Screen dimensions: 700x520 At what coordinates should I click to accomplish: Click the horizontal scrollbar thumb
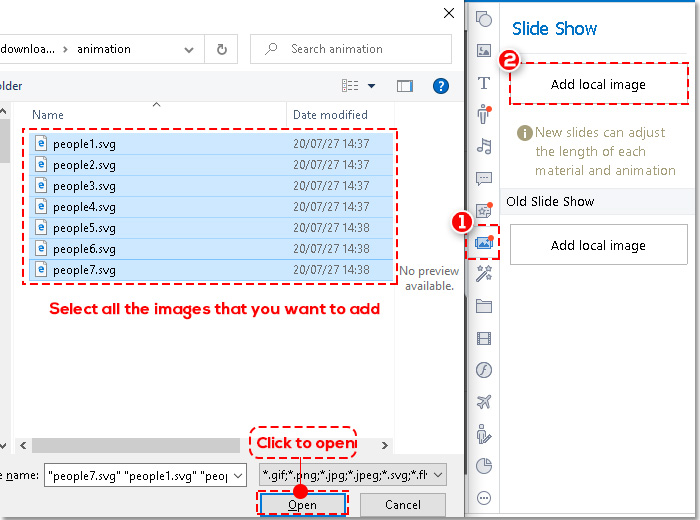click(x=136, y=445)
